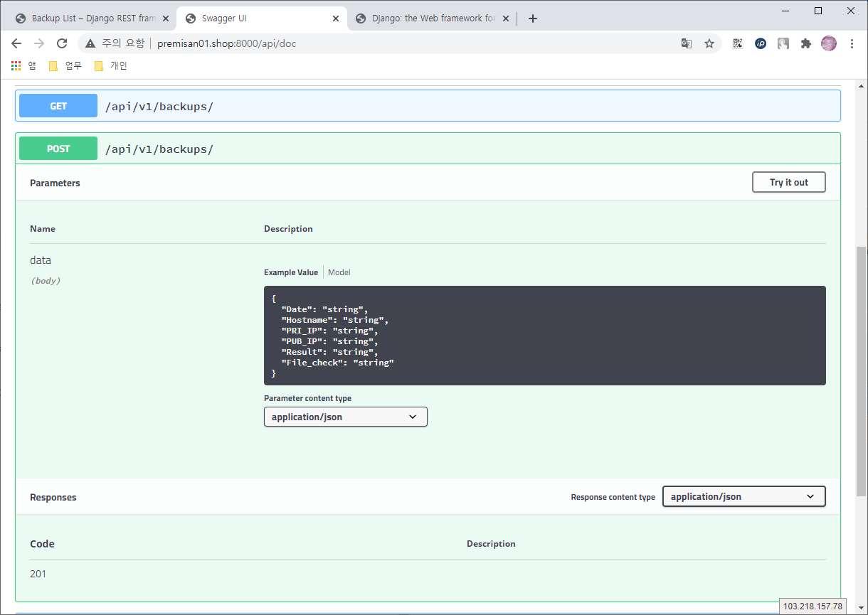Click the Parameters section heading
The height and width of the screenshot is (615, 868).
pos(55,183)
